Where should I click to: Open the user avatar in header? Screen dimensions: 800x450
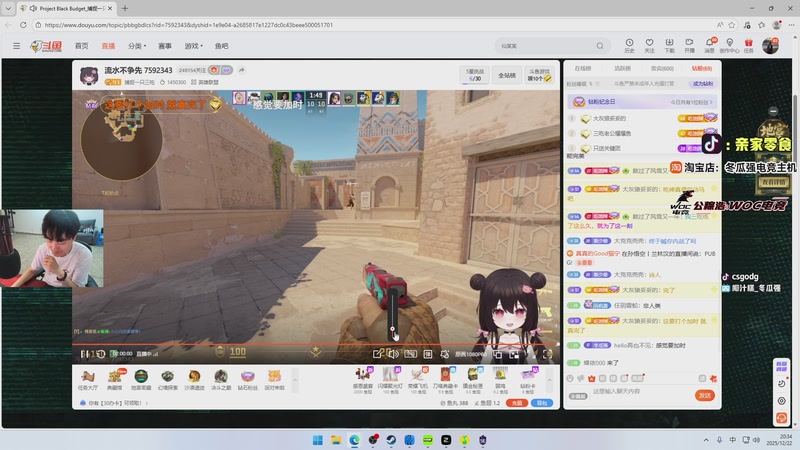[x=770, y=45]
